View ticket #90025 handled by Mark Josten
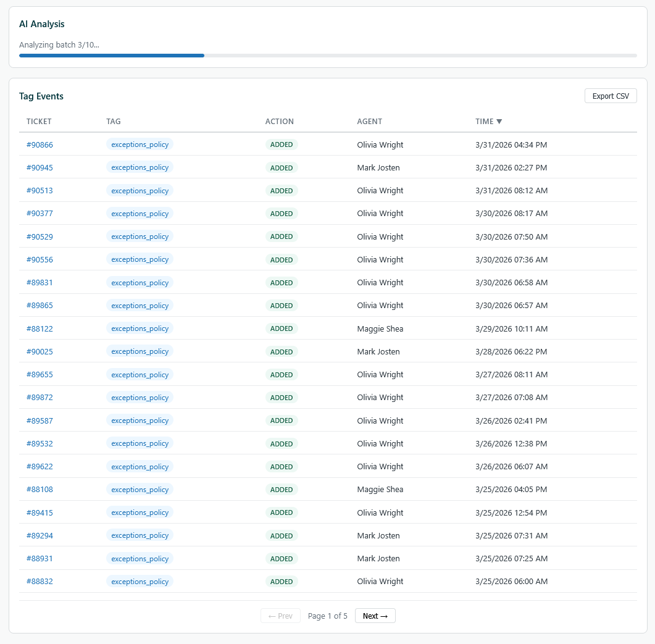This screenshot has width=655, height=644. 40,351
